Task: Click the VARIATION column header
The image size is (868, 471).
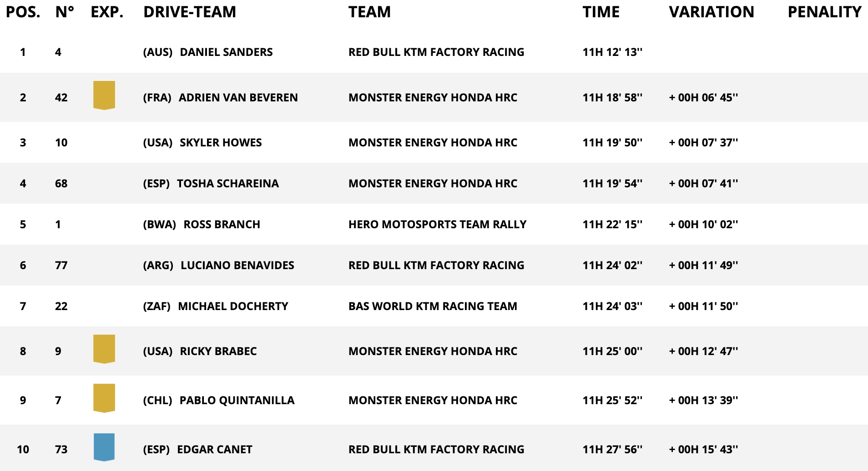Action: click(x=712, y=12)
